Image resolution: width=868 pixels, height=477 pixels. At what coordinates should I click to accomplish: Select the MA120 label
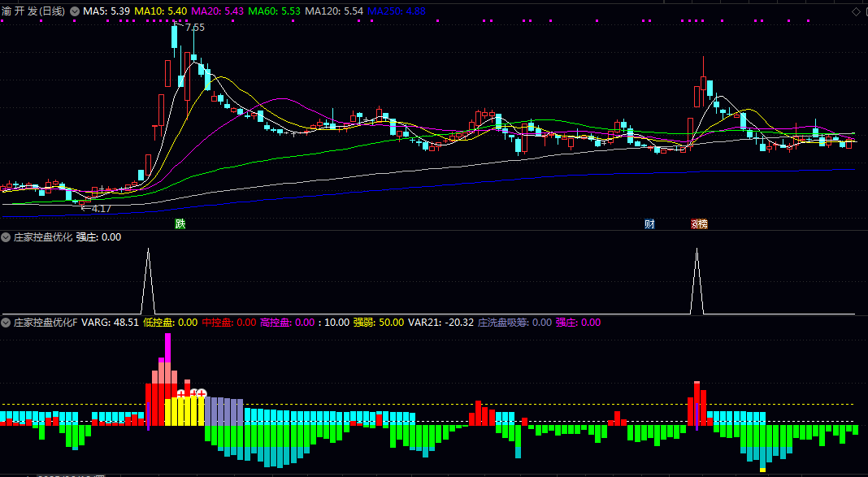(x=333, y=11)
